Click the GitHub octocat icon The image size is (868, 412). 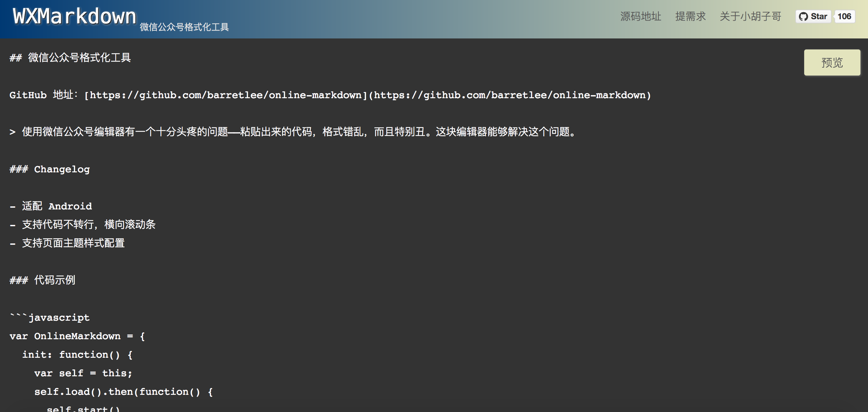(803, 16)
